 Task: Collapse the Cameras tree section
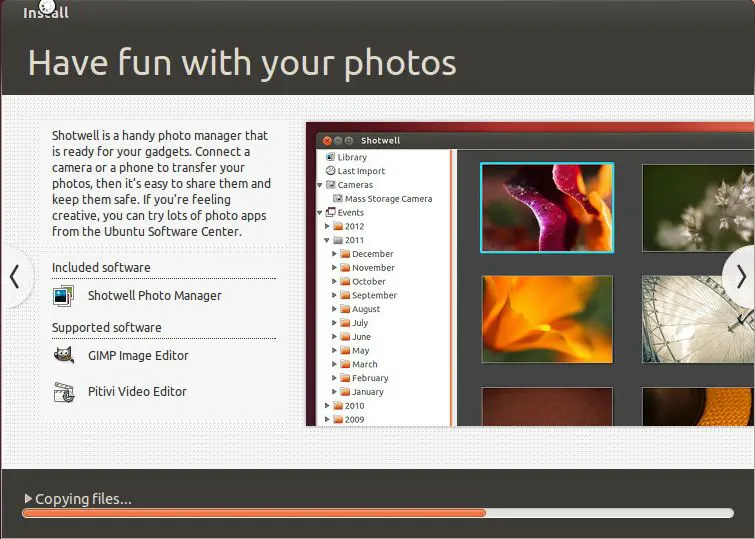click(x=320, y=185)
